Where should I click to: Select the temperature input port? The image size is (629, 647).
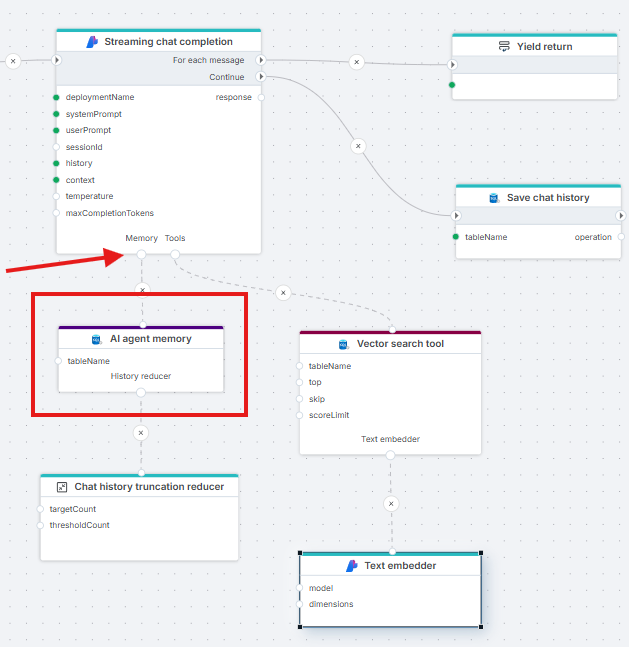pyautogui.click(x=57, y=196)
